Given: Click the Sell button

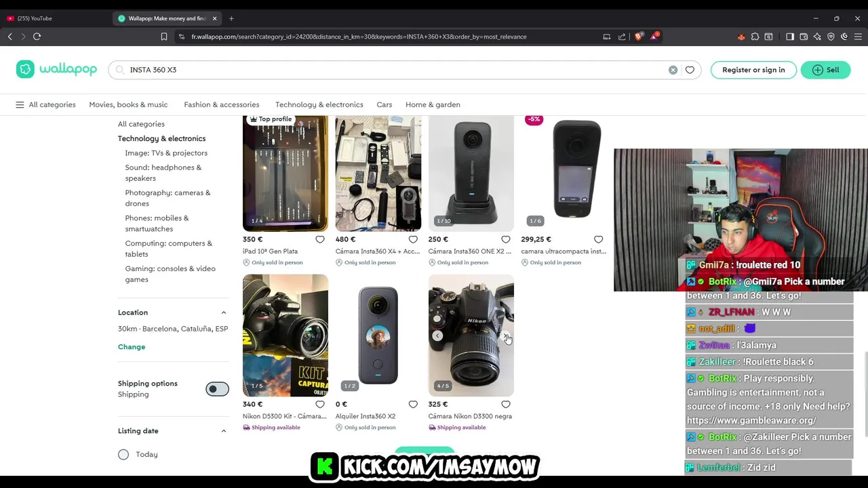Looking at the screenshot, I should 825,70.
